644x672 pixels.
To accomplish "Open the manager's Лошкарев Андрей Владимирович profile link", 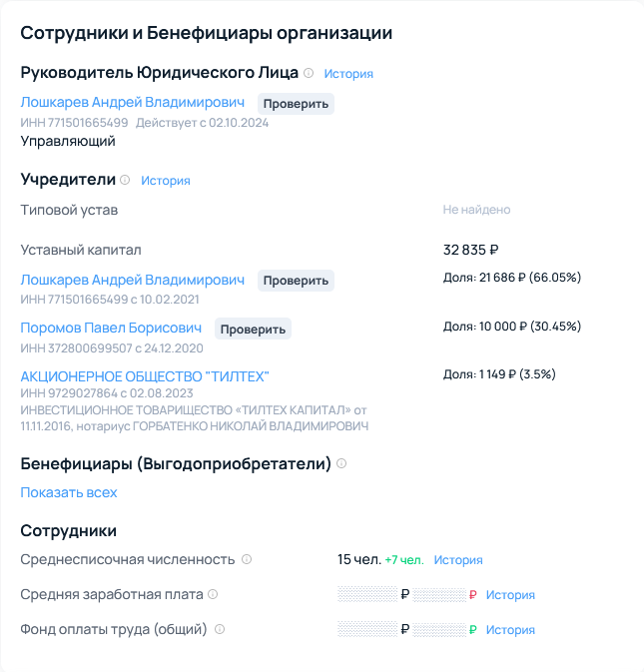I will (133, 103).
